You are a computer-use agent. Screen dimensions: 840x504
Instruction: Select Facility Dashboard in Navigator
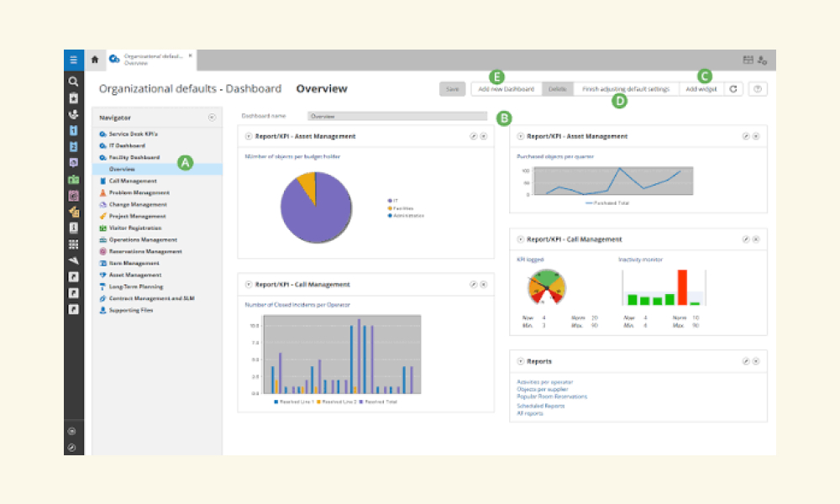[134, 157]
